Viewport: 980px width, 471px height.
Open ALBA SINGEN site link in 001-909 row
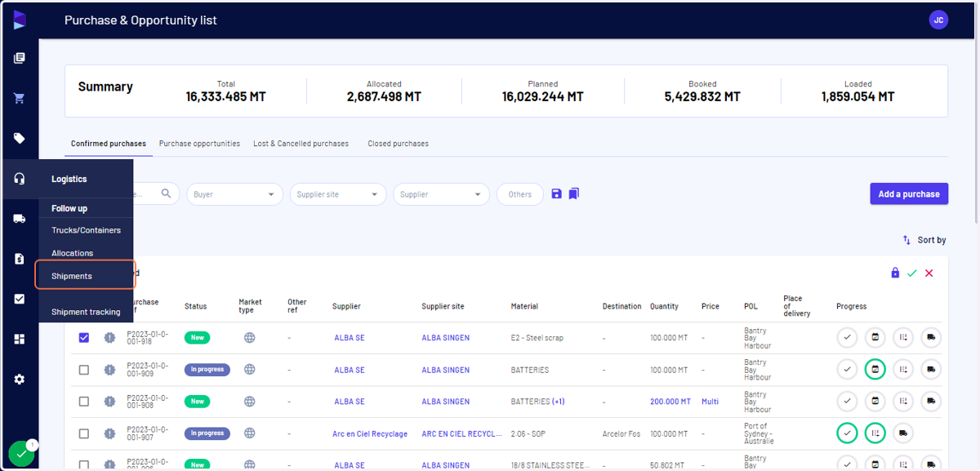click(x=445, y=370)
